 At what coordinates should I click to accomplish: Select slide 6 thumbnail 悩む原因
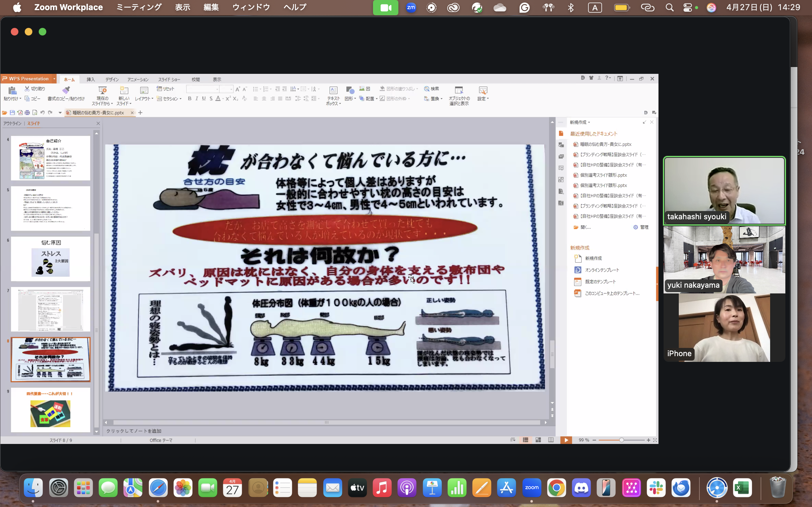(x=50, y=259)
